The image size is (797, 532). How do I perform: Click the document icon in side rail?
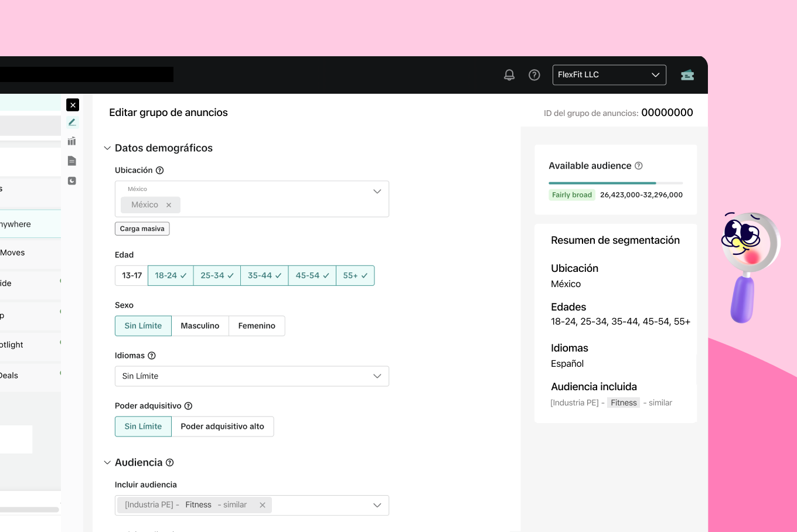(x=72, y=161)
